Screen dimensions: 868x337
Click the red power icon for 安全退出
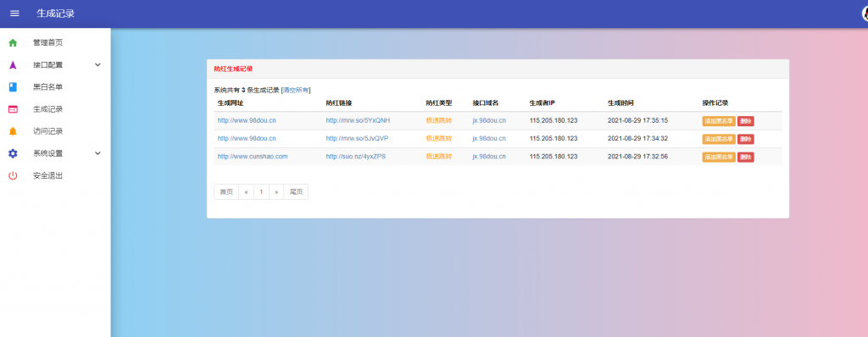coord(13,176)
